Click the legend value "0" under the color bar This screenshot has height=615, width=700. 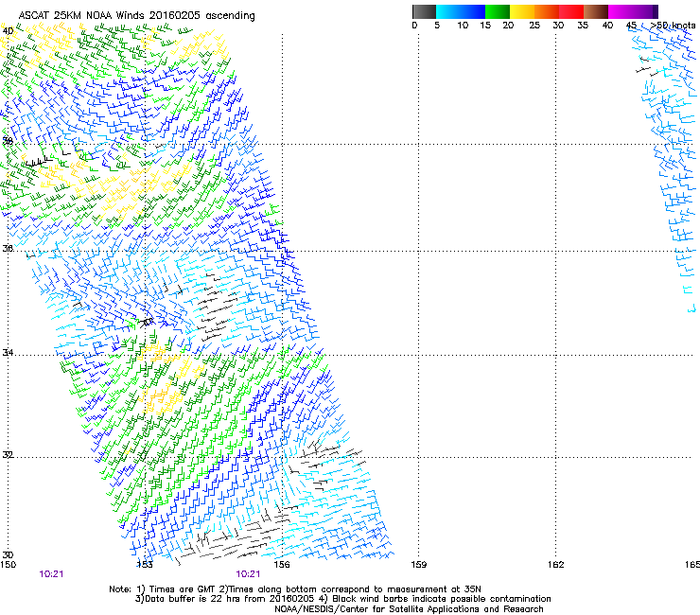[414, 26]
